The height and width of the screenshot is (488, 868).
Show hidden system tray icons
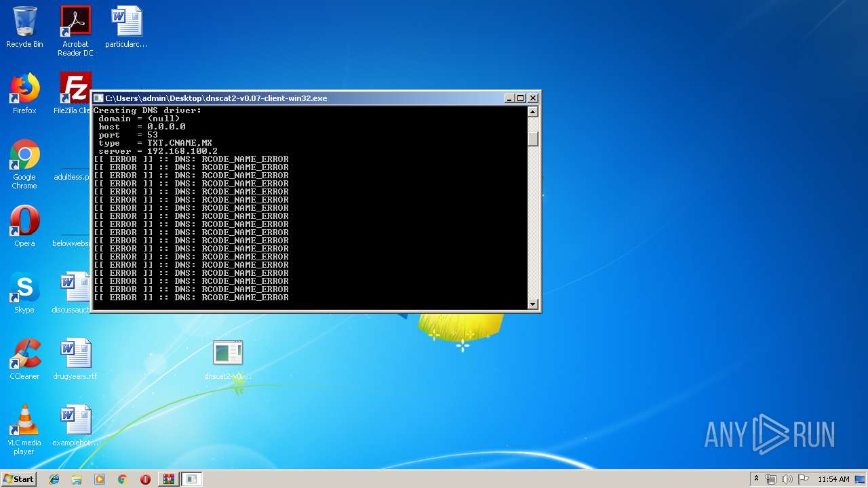click(756, 479)
